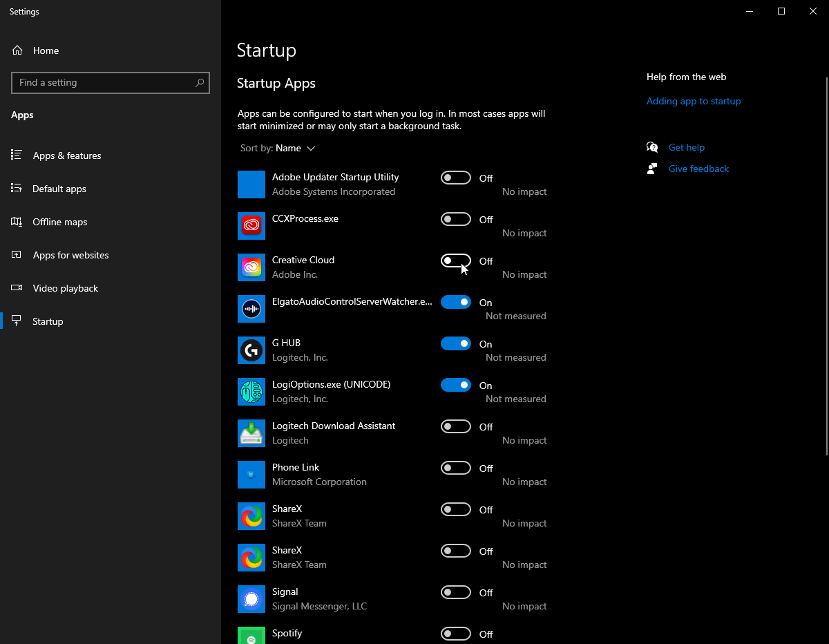Open Adding app to startup link
This screenshot has width=829, height=644.
694,101
